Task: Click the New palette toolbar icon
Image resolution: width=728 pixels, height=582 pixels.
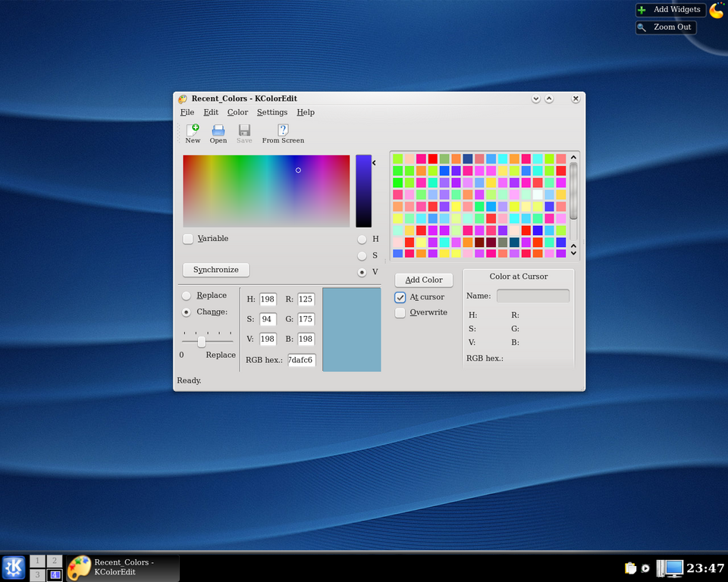Action: click(193, 130)
